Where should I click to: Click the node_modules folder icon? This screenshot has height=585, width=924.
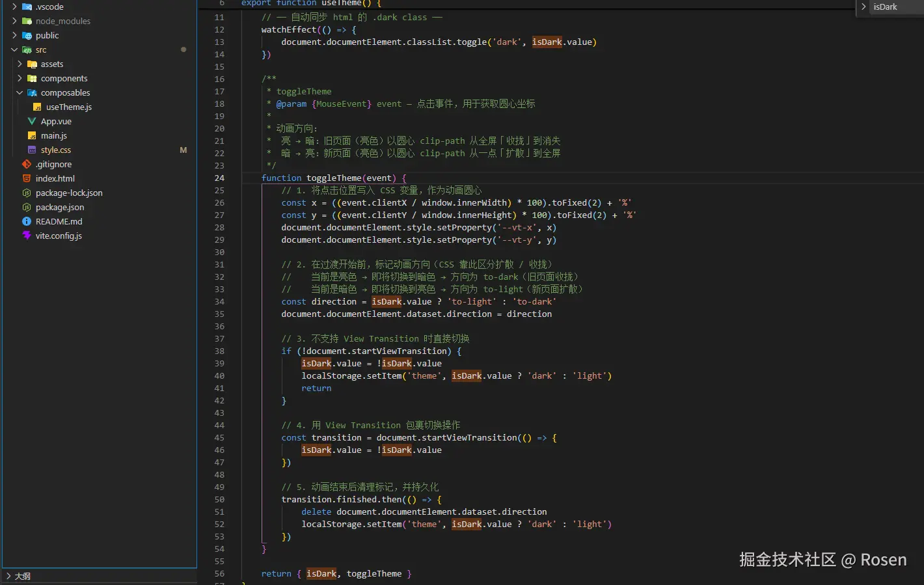tap(27, 21)
